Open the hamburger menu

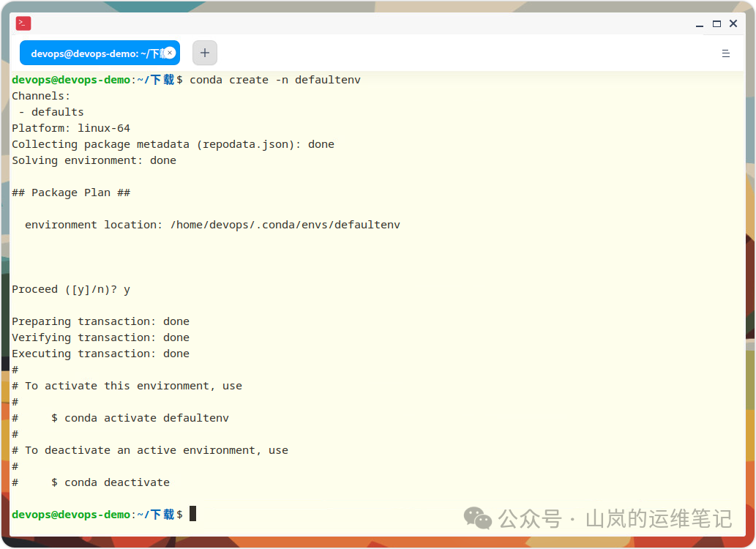click(725, 53)
